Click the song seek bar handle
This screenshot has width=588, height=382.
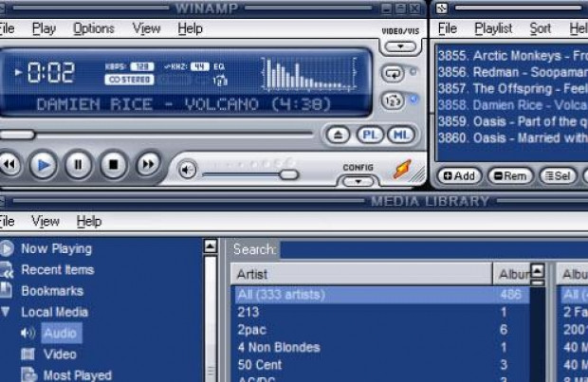tap(17, 135)
